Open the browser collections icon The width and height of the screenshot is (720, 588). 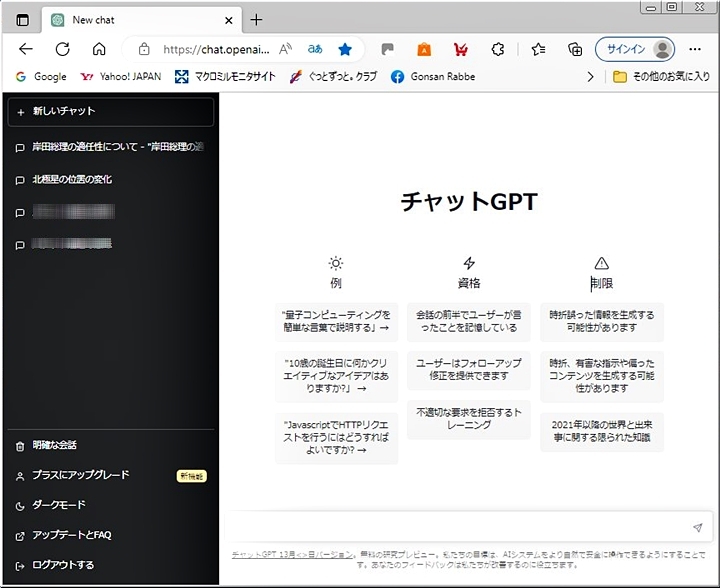575,49
